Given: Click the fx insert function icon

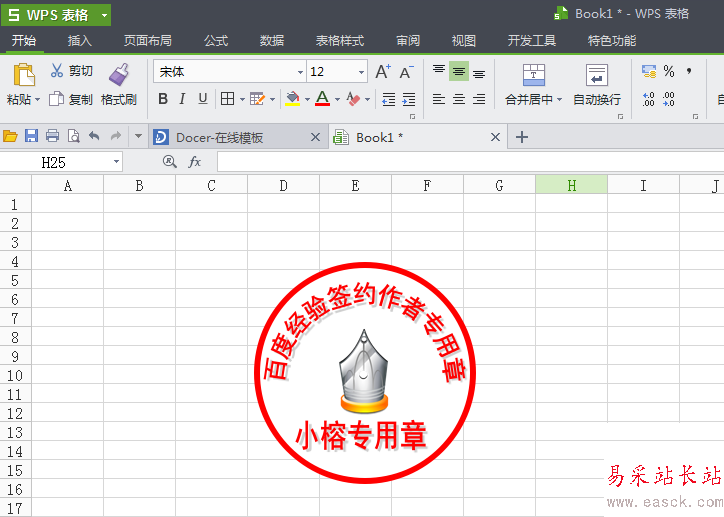Looking at the screenshot, I should click(x=195, y=162).
